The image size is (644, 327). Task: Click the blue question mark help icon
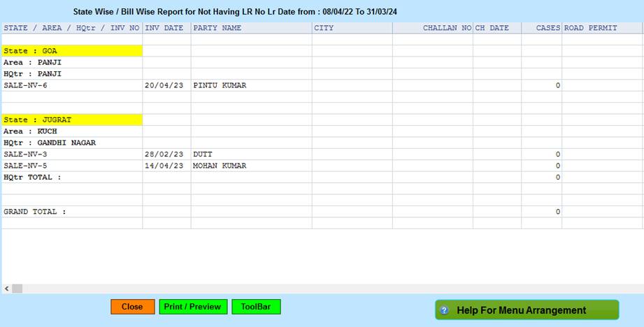click(444, 310)
